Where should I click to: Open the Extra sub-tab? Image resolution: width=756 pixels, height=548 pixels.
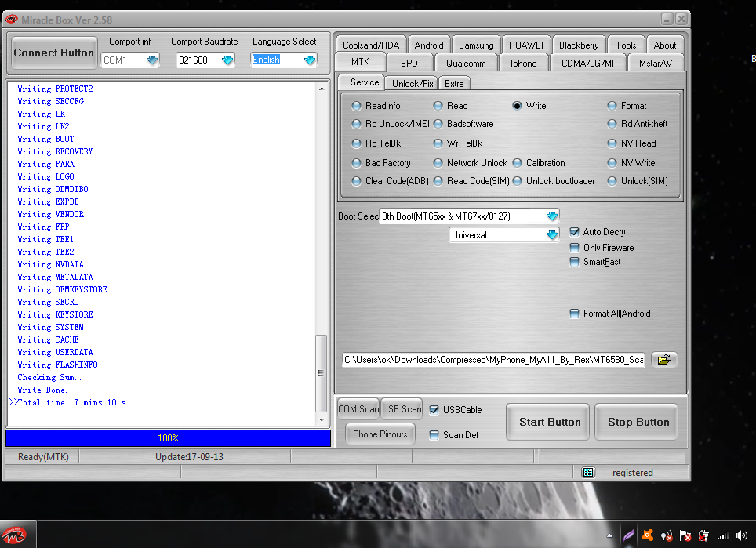tap(454, 83)
